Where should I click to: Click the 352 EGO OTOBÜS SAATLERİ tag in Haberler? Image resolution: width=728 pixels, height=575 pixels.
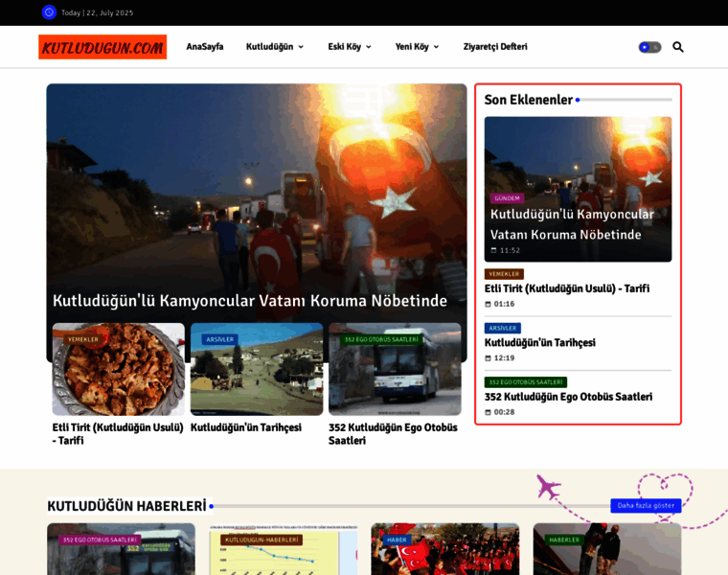click(x=100, y=540)
